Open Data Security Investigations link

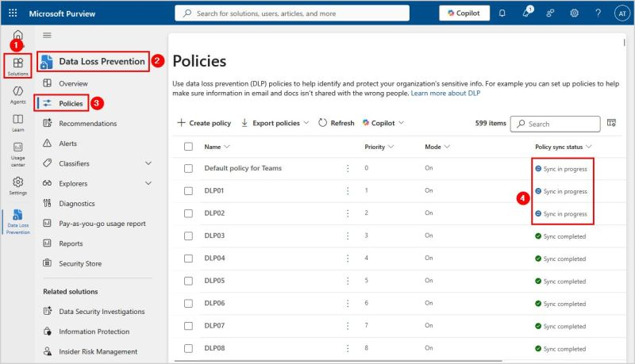click(x=102, y=312)
